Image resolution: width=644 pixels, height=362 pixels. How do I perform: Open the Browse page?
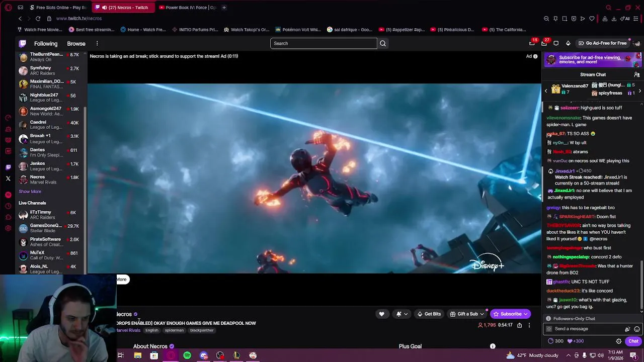click(x=76, y=44)
